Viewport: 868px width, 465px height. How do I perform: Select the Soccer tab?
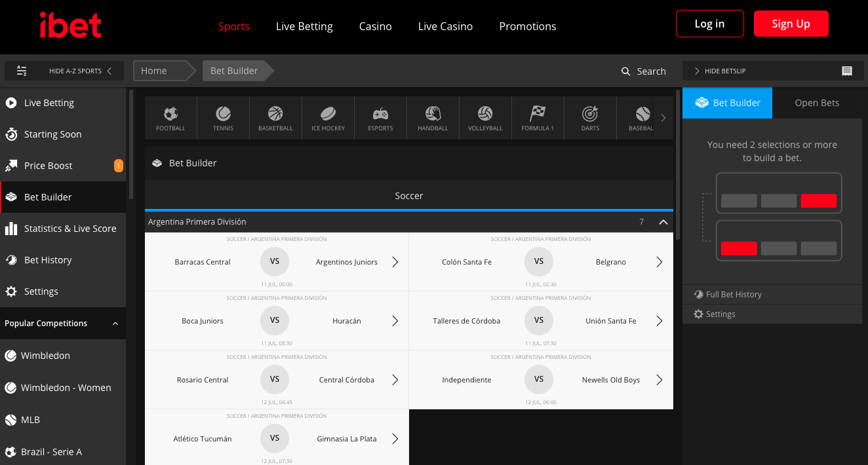coord(409,196)
